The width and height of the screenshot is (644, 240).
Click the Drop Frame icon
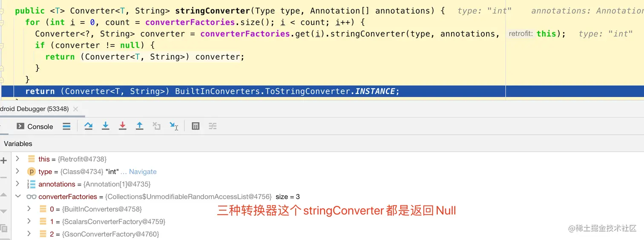point(157,126)
